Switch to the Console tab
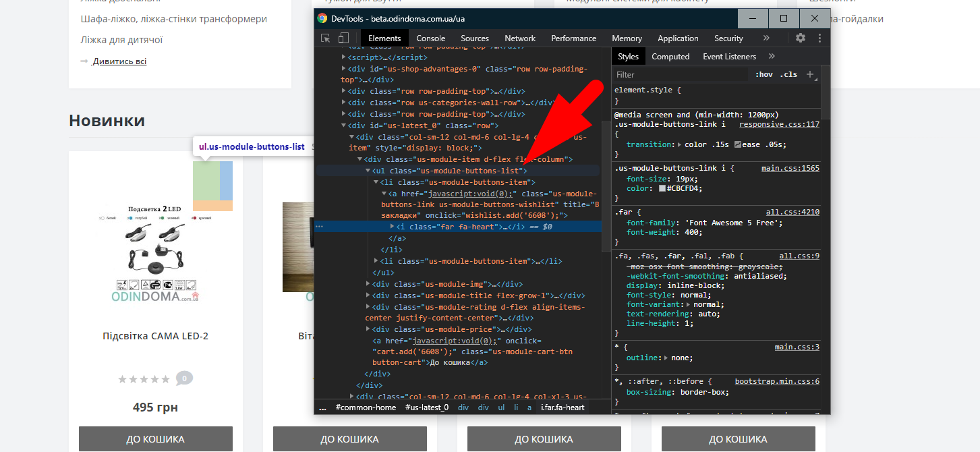 430,38
